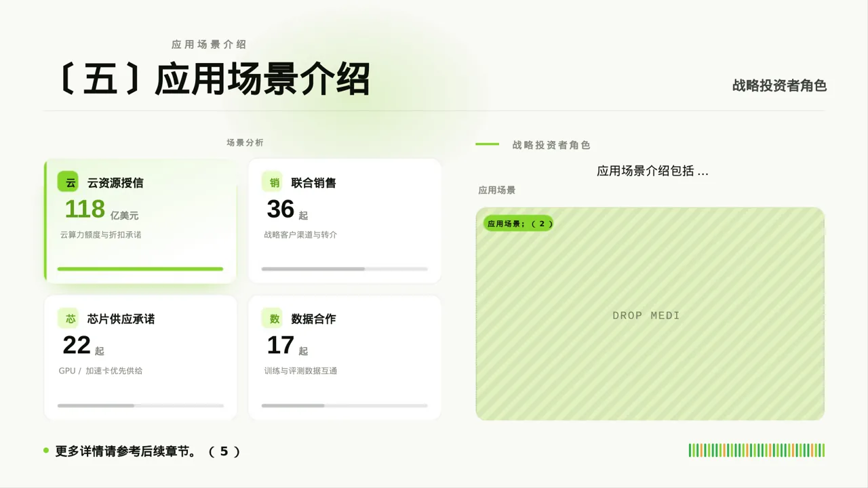Select the text 云算力额度与折扣承诺
Screen dimensions: 868x488
101,235
